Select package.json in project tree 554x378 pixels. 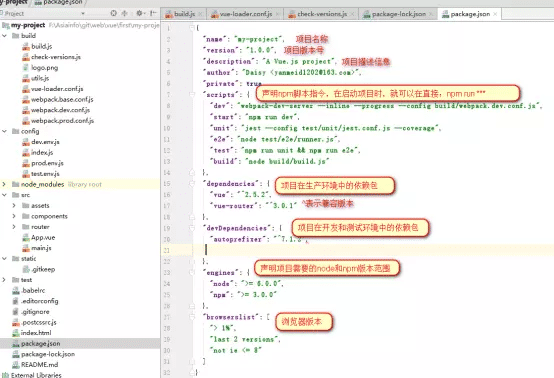coord(36,343)
